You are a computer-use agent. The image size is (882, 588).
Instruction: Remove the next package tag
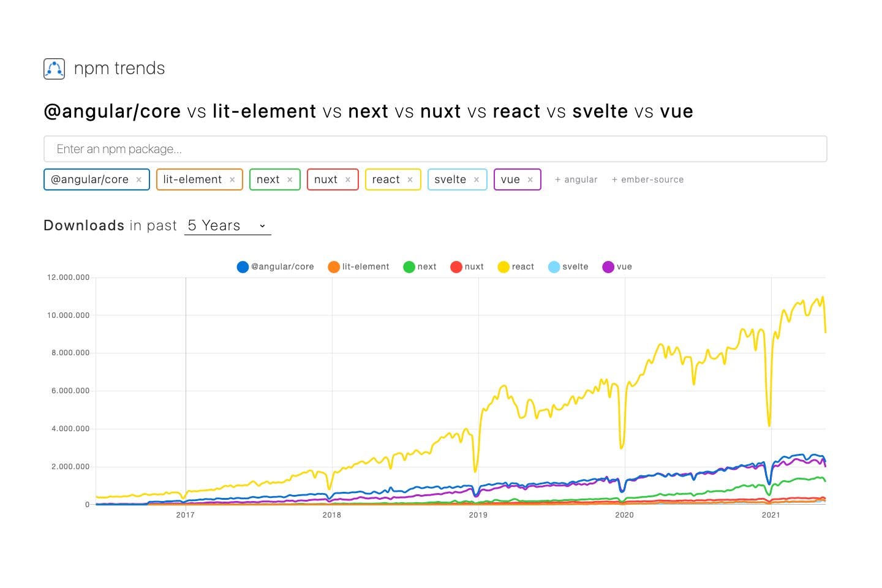[x=290, y=179]
